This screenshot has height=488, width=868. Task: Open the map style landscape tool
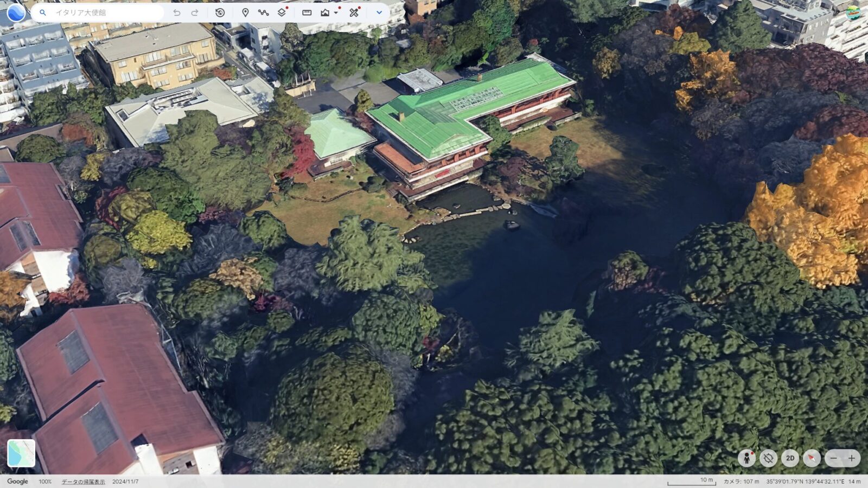tap(325, 12)
